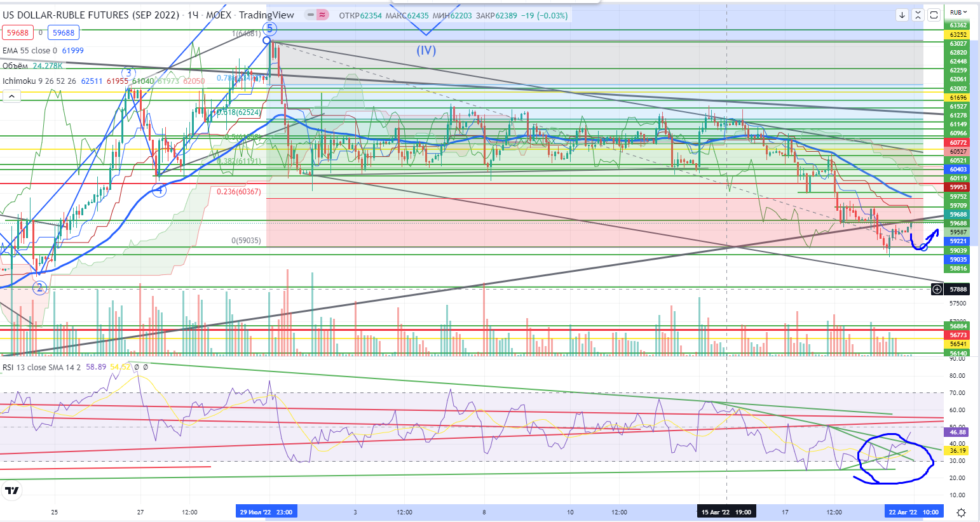Click the collapse pane arrows icon
Image resolution: width=980 pixels, height=522 pixels.
[x=918, y=15]
